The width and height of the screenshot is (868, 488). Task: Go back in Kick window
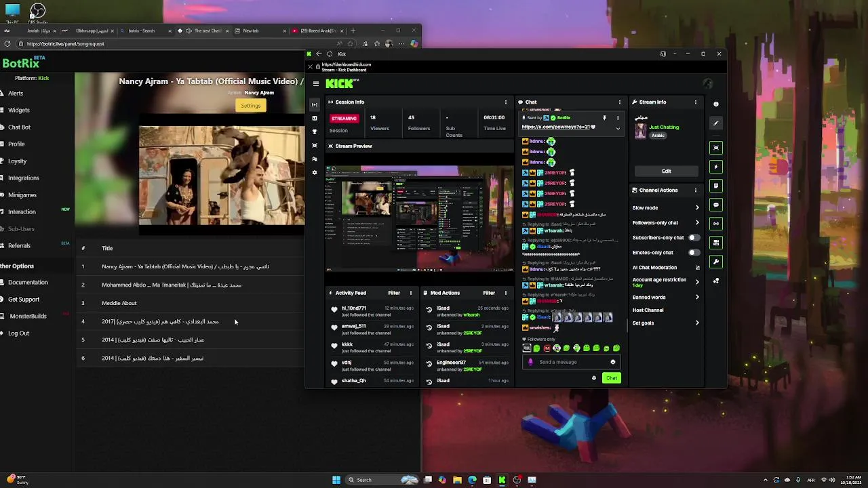(x=319, y=54)
